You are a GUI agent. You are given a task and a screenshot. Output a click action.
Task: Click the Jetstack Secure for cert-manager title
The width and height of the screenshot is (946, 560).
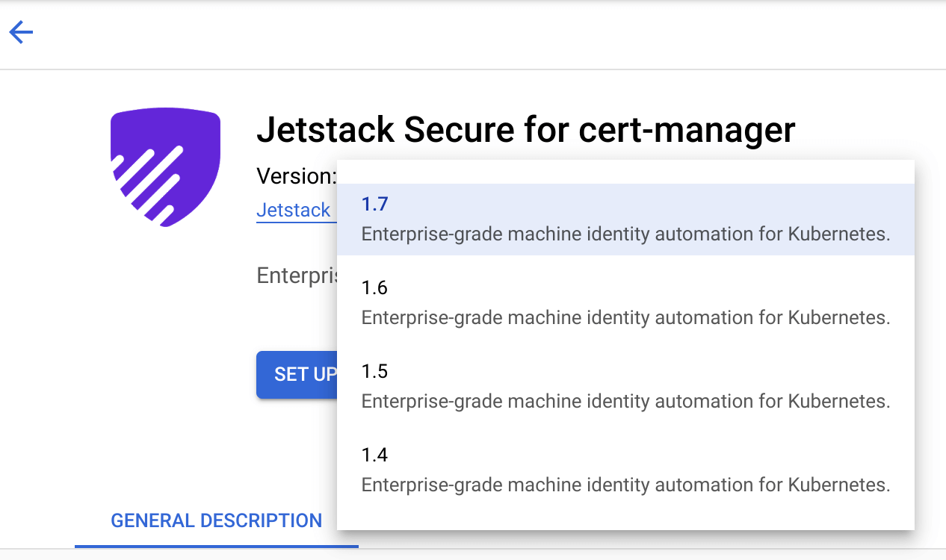click(x=526, y=130)
